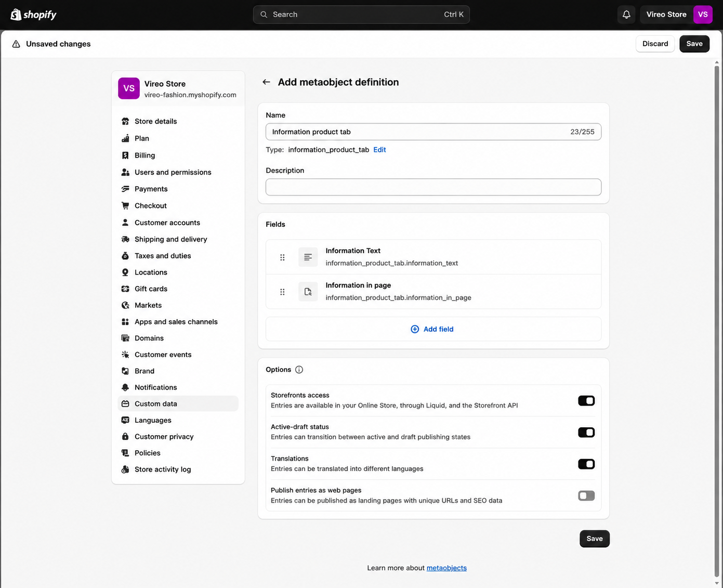This screenshot has height=588, width=723.
Task: Click the Payments icon in sidebar
Action: coord(125,189)
